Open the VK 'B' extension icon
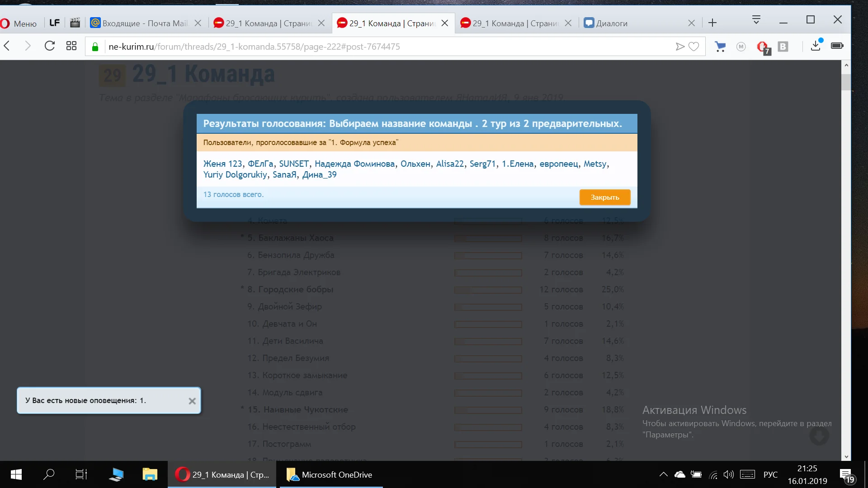 783,47
